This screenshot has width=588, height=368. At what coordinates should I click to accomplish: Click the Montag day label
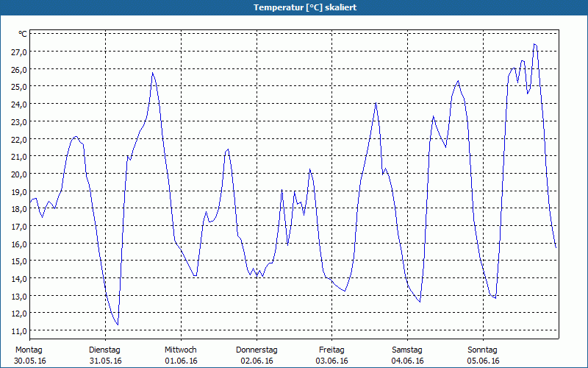(29, 350)
